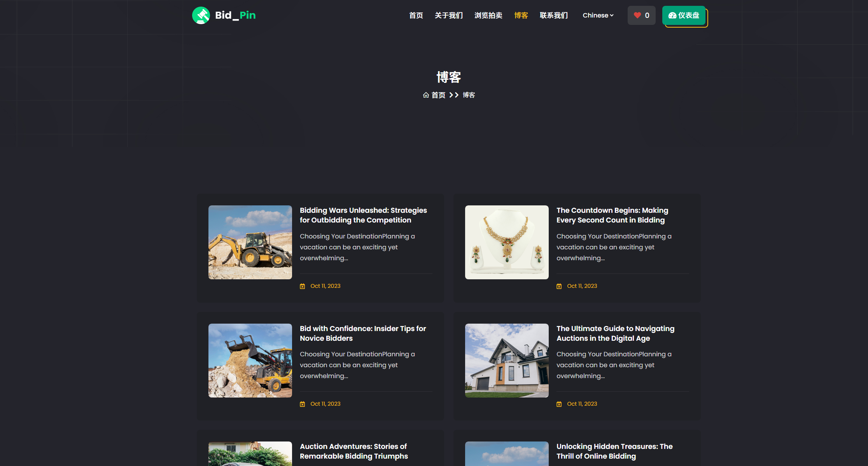868x466 pixels.
Task: Click 首页 link in the breadcrumb
Action: tap(438, 95)
